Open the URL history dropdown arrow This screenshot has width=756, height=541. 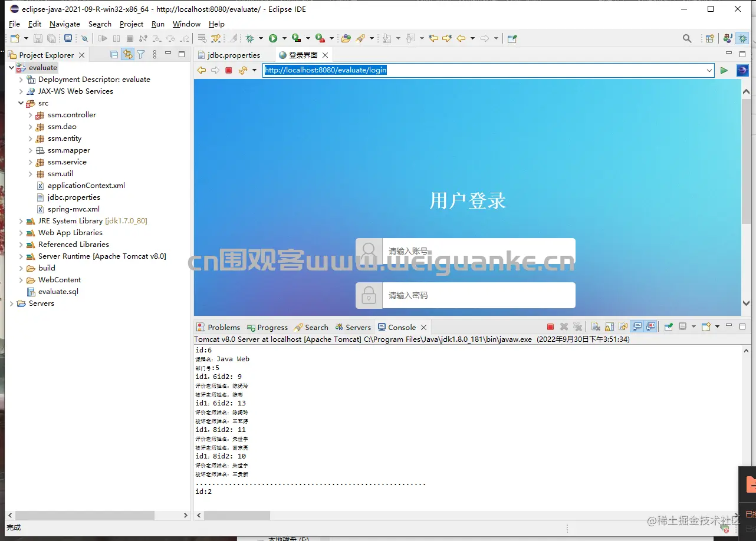click(709, 70)
